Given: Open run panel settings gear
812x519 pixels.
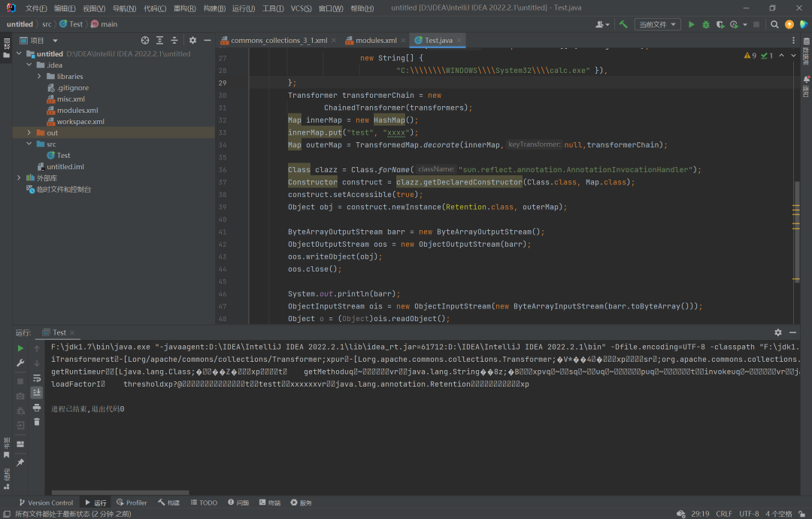Looking at the screenshot, I should pyautogui.click(x=778, y=332).
